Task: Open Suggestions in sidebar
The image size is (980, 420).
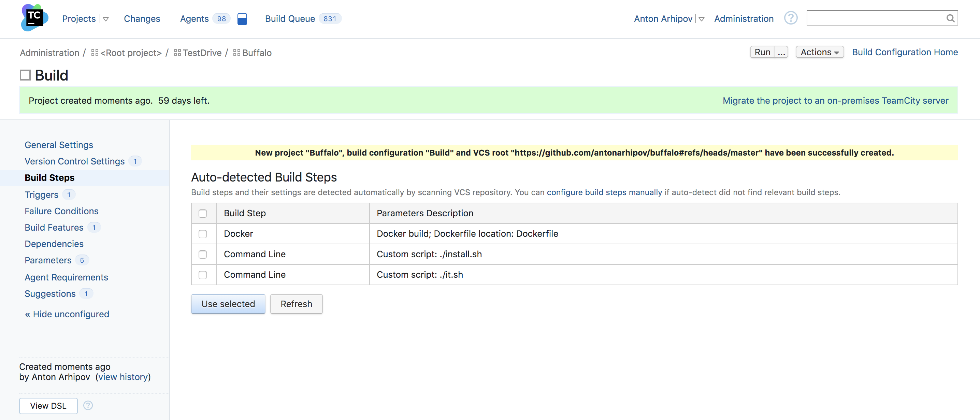Action: (x=50, y=294)
